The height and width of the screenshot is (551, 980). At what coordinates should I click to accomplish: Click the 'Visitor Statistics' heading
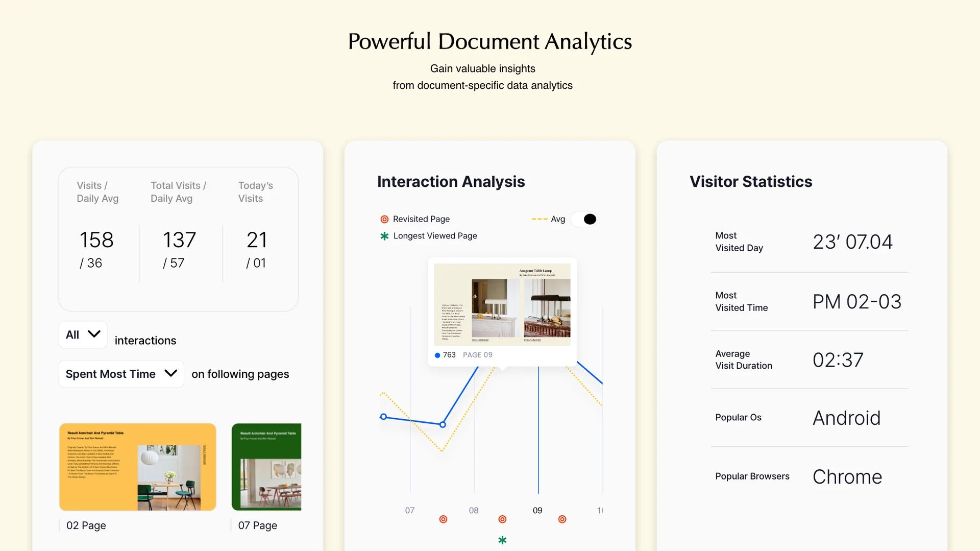[x=751, y=182]
